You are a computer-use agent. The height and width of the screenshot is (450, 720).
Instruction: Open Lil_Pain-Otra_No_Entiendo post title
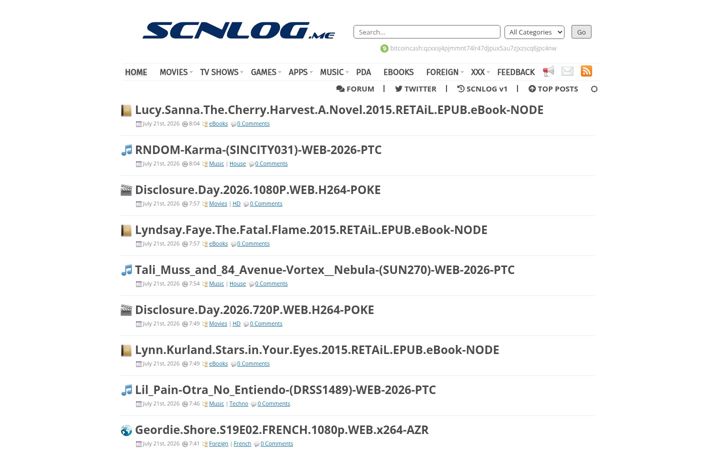tap(285, 390)
